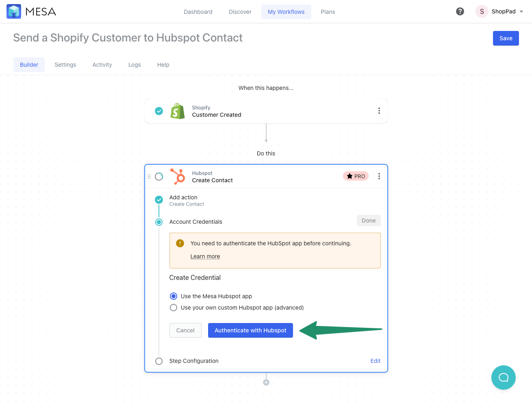
Task: Click the ShopPad S avatar
Action: [482, 11]
